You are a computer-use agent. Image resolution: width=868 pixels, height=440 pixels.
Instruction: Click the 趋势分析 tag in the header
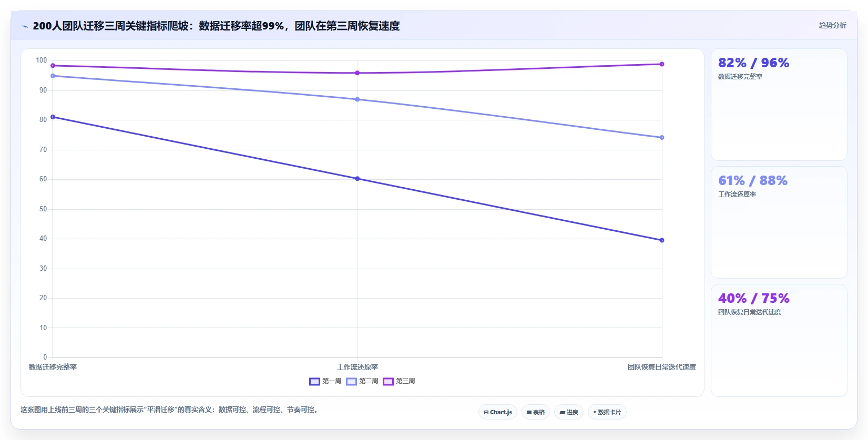pyautogui.click(x=832, y=25)
